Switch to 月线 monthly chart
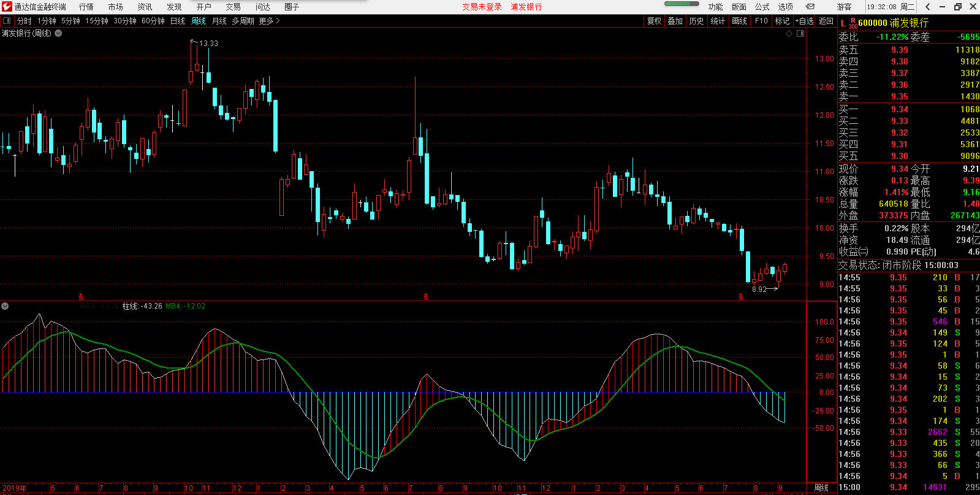The height and width of the screenshot is (495, 980). [x=219, y=21]
